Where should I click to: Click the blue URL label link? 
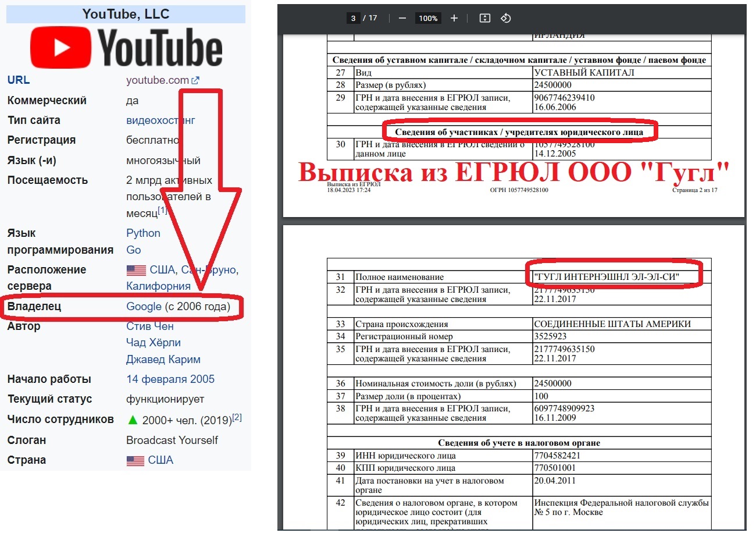[19, 80]
